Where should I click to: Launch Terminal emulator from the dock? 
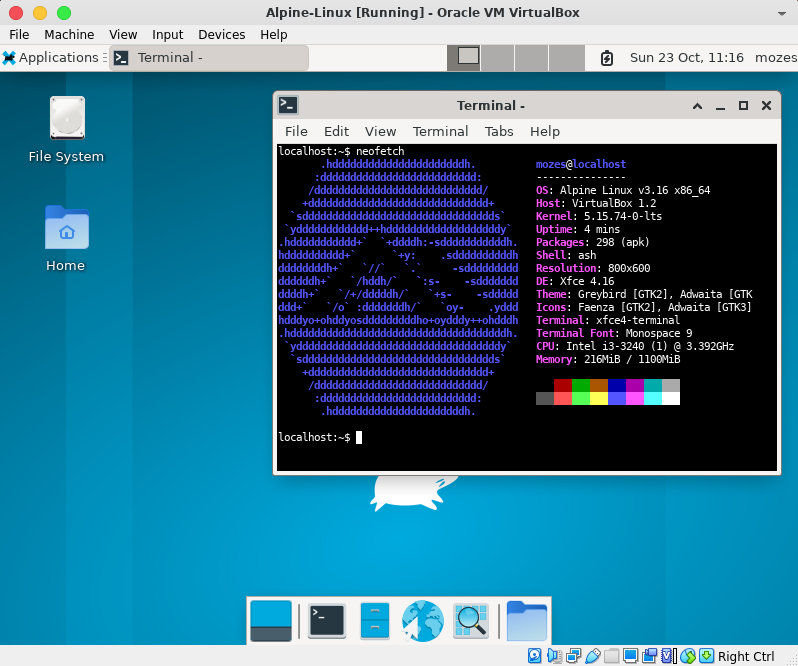pyautogui.click(x=327, y=621)
